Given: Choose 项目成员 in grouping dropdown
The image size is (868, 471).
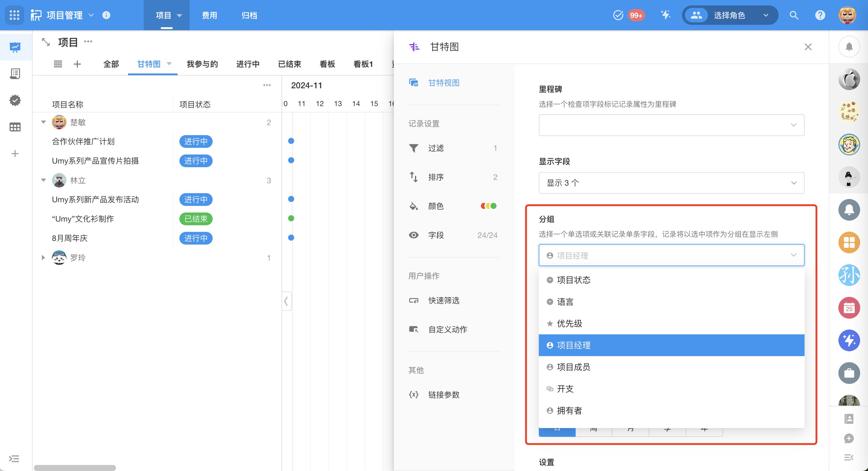Looking at the screenshot, I should [x=671, y=367].
